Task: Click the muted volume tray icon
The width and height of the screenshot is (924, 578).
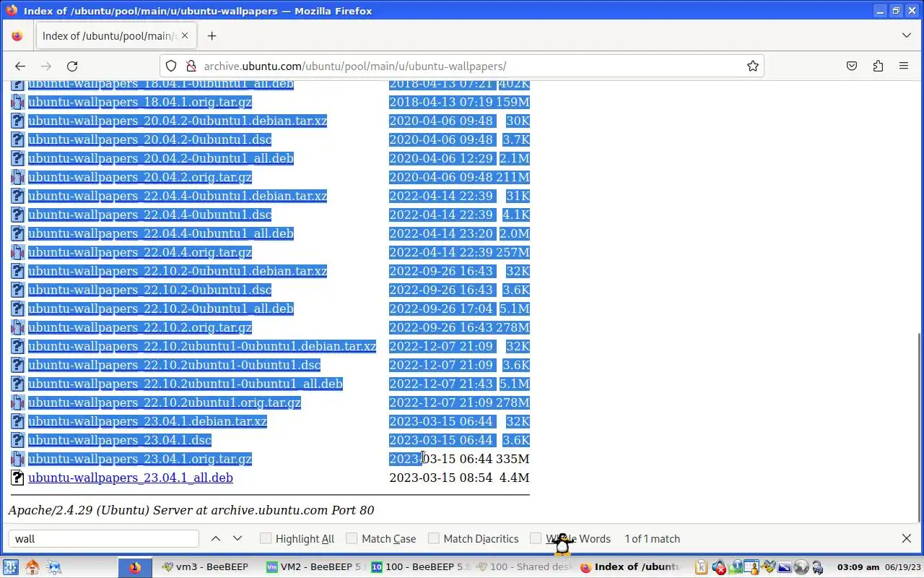Action: 719,567
